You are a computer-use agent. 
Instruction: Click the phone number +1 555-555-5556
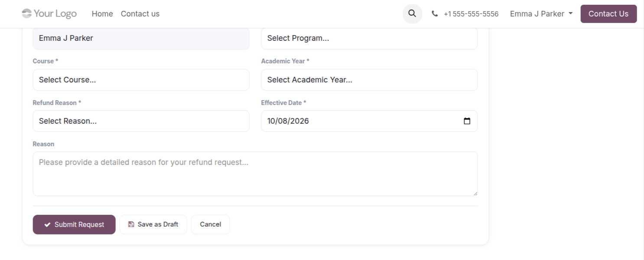click(471, 14)
